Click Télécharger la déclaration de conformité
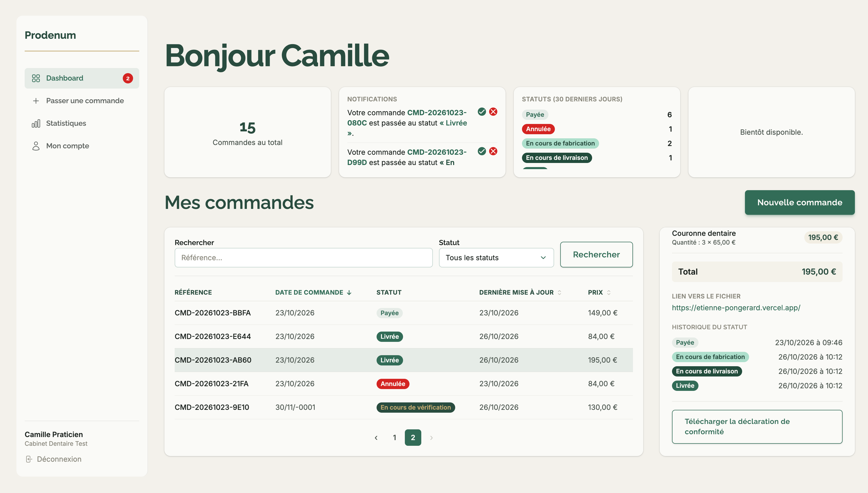The image size is (868, 493). [757, 427]
